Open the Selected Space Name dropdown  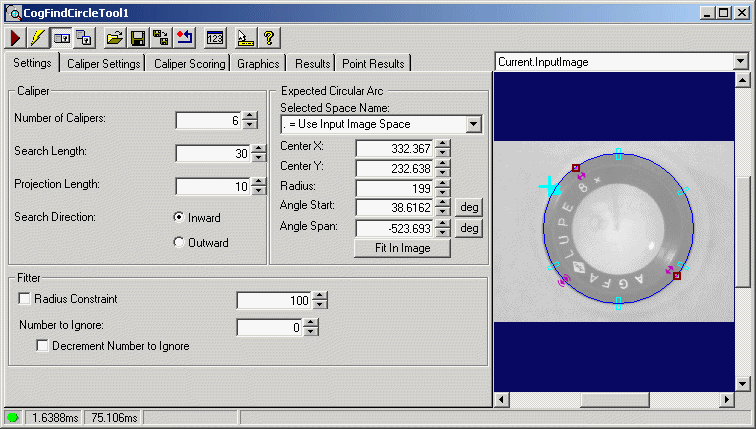coord(473,124)
